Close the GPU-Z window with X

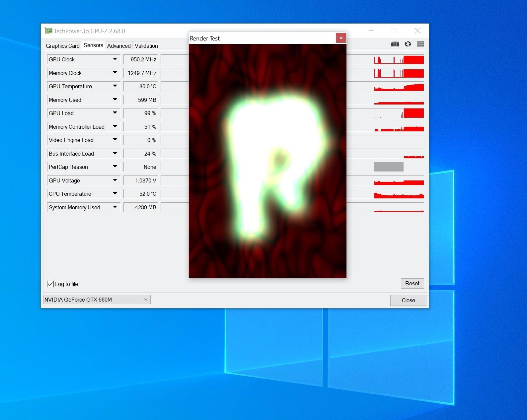[417, 31]
